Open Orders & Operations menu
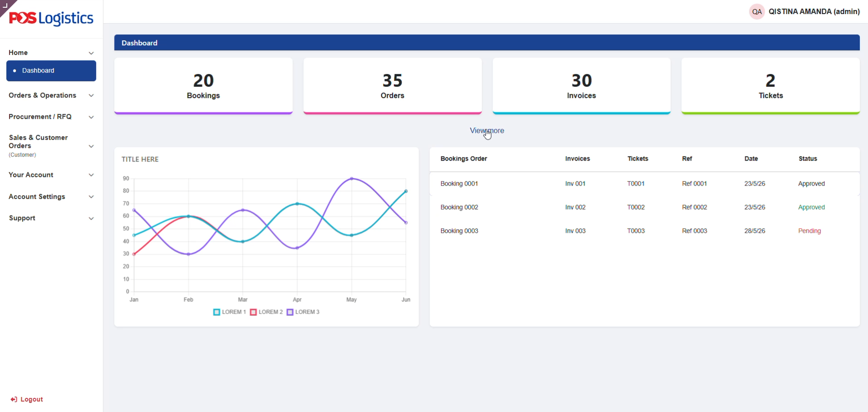This screenshot has height=412, width=868. point(42,95)
